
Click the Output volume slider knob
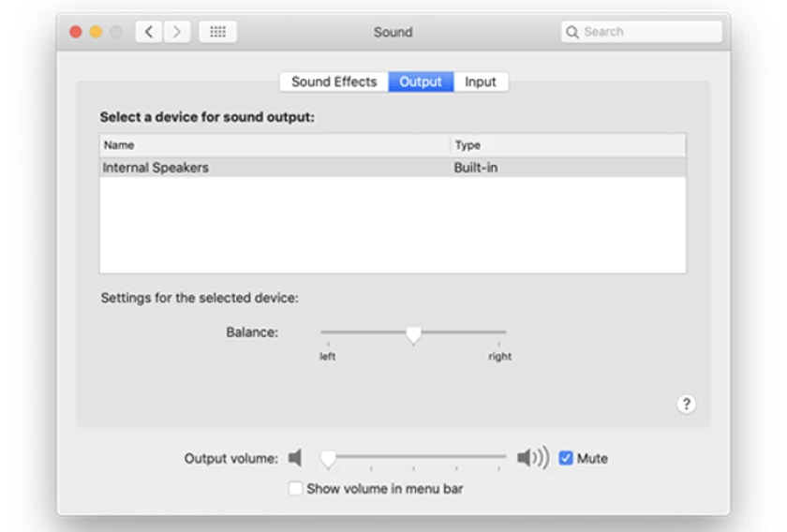pyautogui.click(x=328, y=459)
